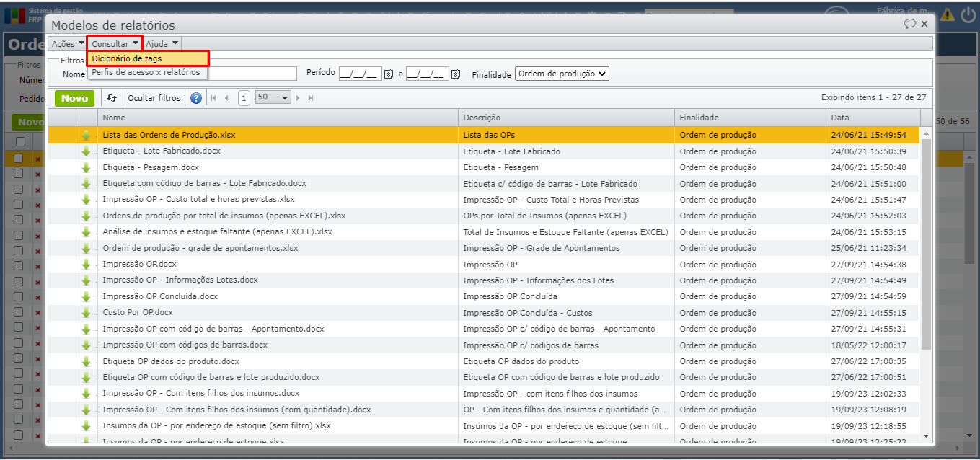Download the Lista das Ordens de Produção.xlsx file
The height and width of the screenshot is (460, 980).
87,135
